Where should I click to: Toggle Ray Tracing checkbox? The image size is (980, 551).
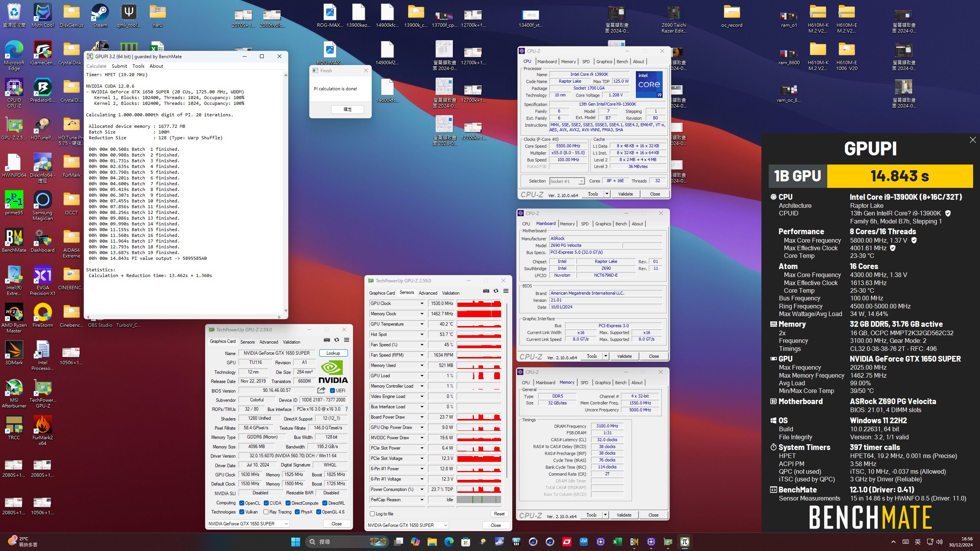click(266, 512)
